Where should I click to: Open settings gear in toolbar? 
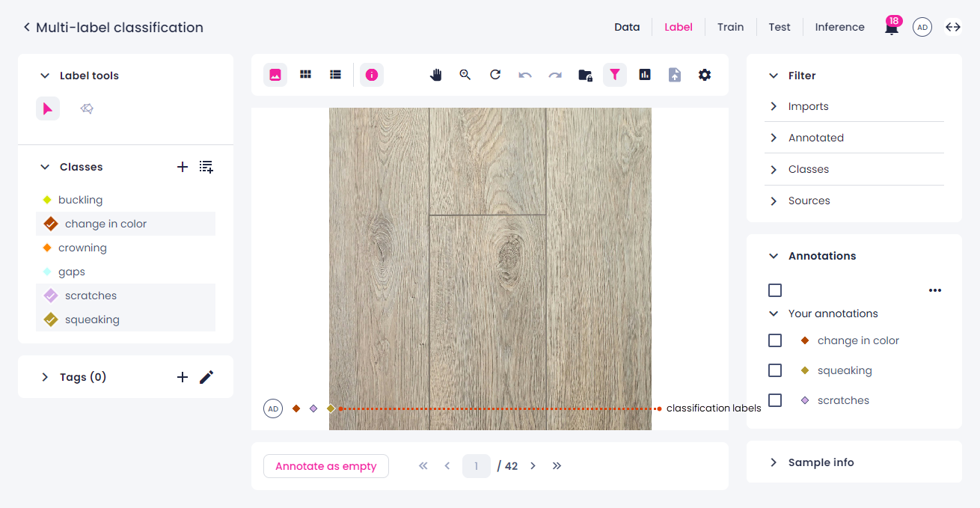tap(705, 75)
